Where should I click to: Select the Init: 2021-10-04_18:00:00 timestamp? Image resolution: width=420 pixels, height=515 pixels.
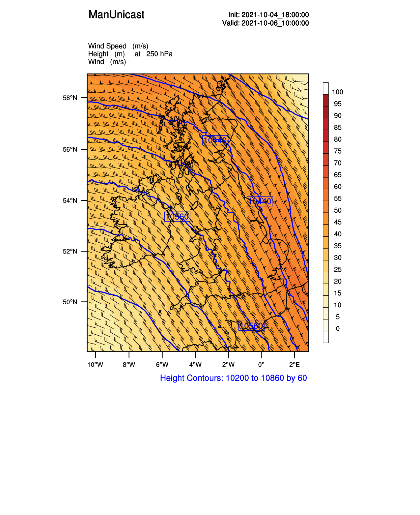(268, 15)
